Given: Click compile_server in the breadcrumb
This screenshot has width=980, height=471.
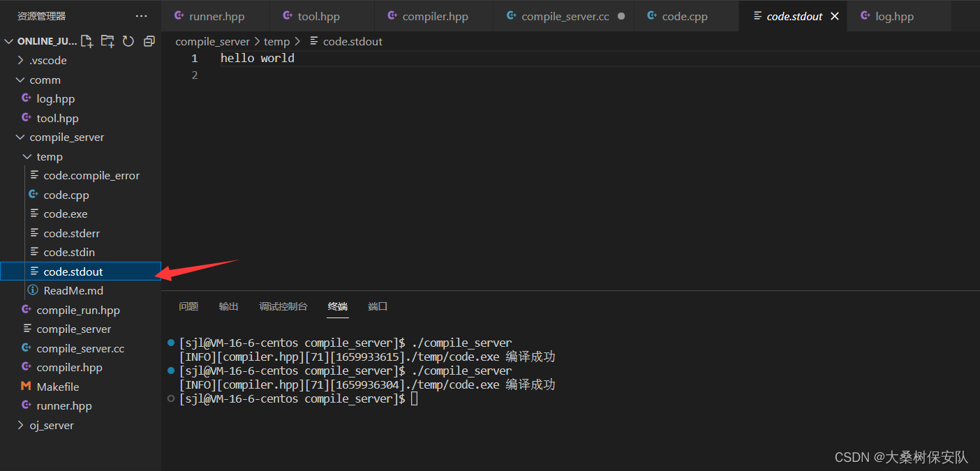Looking at the screenshot, I should [212, 41].
